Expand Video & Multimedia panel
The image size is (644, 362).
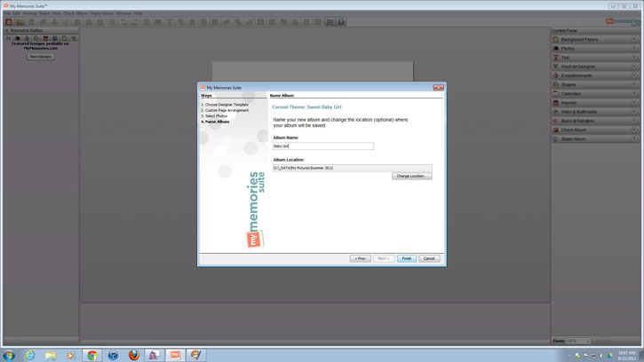coord(595,112)
